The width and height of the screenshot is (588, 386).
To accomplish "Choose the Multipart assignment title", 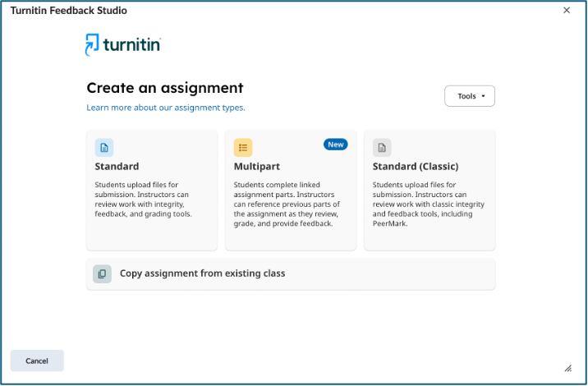I will [x=257, y=166].
